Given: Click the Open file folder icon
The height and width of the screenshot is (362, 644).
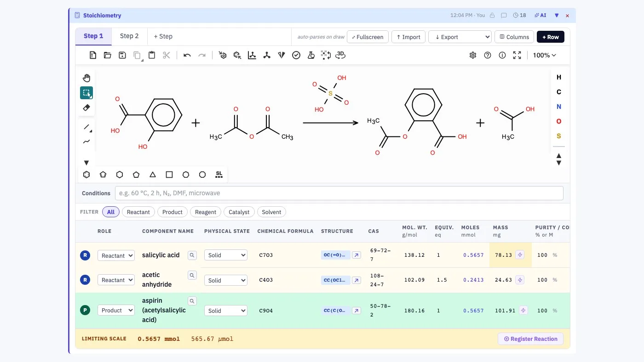Looking at the screenshot, I should click(108, 55).
